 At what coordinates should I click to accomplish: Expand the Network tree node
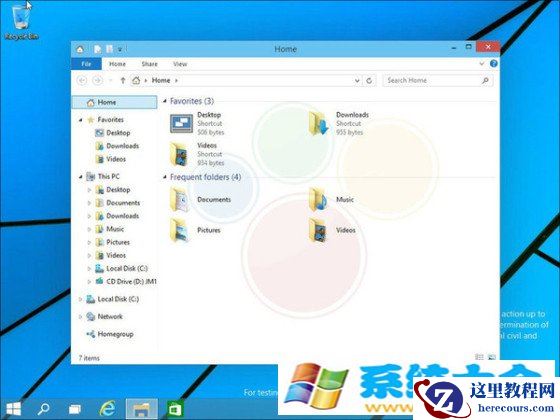[x=80, y=317]
